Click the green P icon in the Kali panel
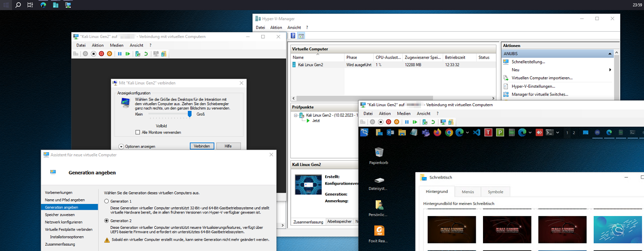 coord(500,133)
